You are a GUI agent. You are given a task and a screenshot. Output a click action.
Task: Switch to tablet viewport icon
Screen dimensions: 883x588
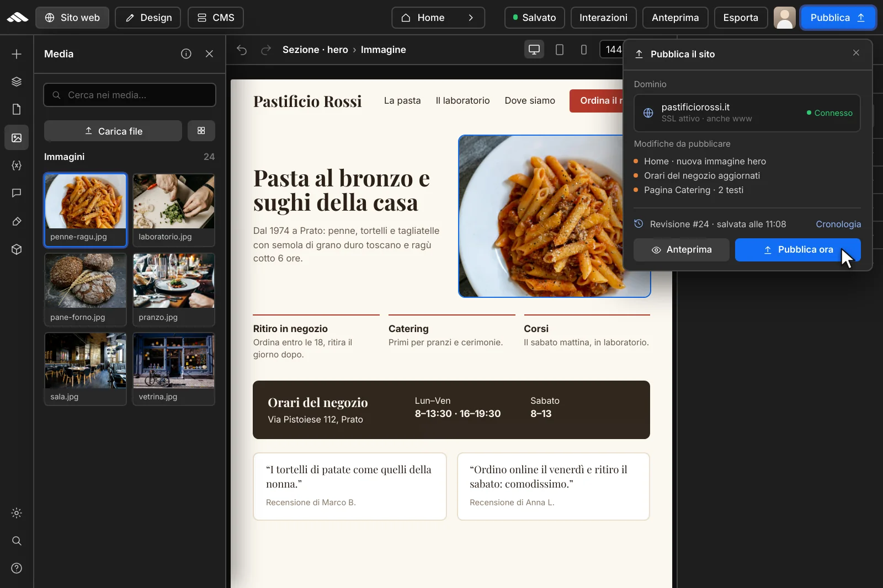[x=559, y=50]
